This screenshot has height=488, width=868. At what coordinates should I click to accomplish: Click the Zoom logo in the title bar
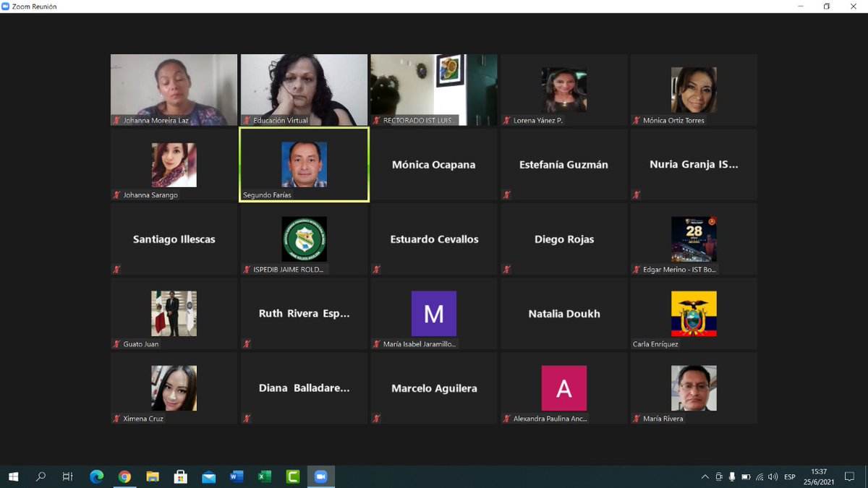(7, 7)
